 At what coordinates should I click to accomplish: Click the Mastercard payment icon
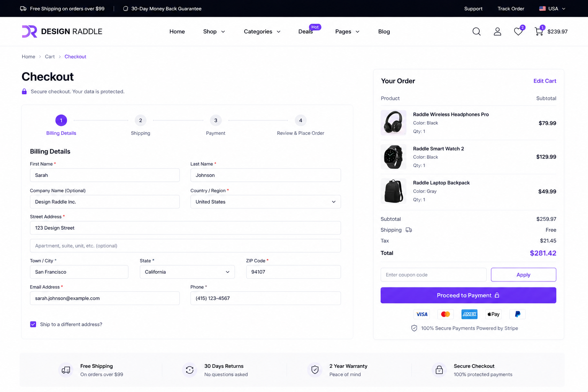click(x=446, y=314)
